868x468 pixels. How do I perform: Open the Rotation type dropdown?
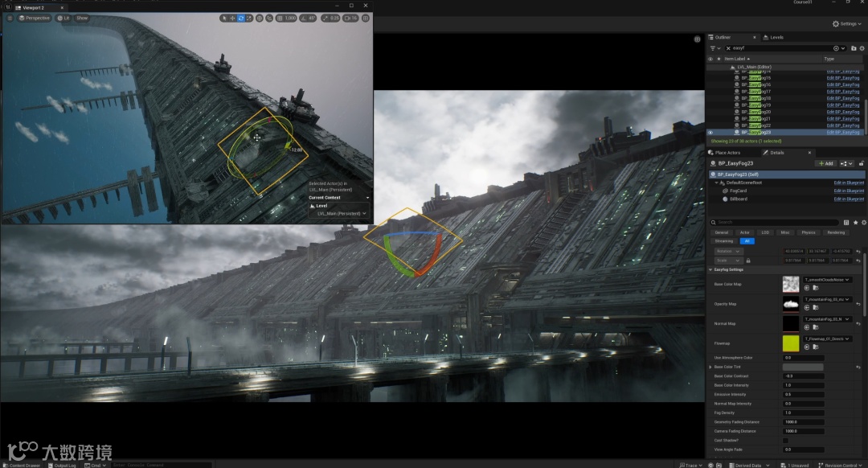coord(727,252)
